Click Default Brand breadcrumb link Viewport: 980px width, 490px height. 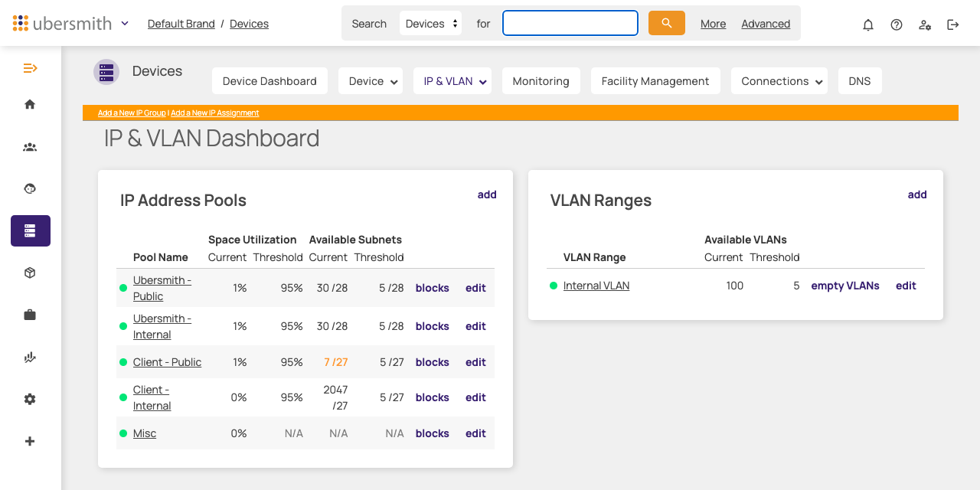point(181,24)
